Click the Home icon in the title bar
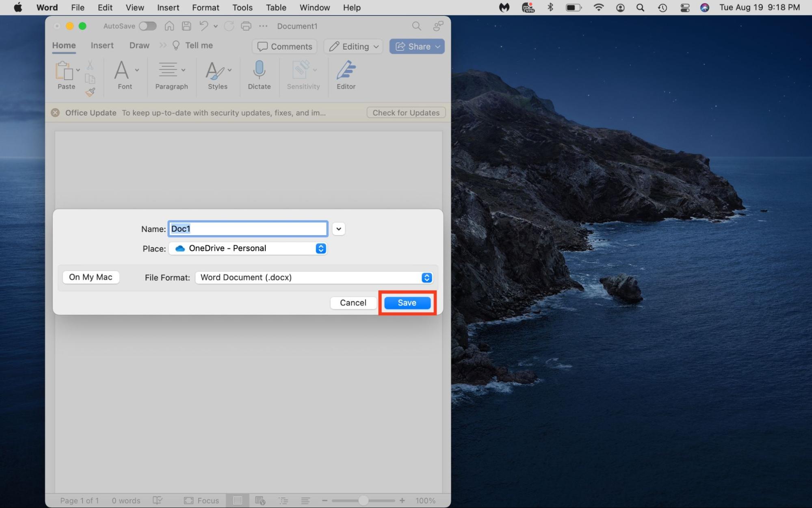The width and height of the screenshot is (812, 508). 169,26
